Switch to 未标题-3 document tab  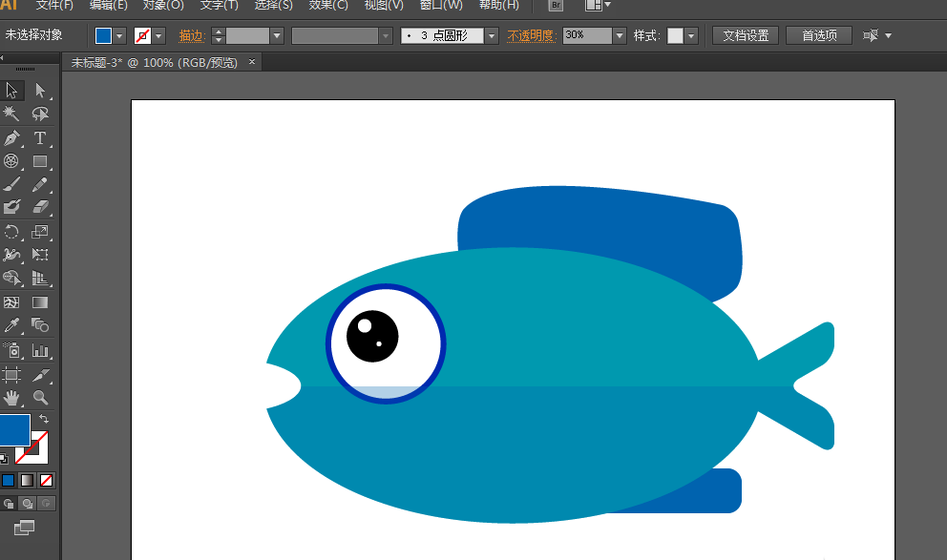click(x=153, y=62)
